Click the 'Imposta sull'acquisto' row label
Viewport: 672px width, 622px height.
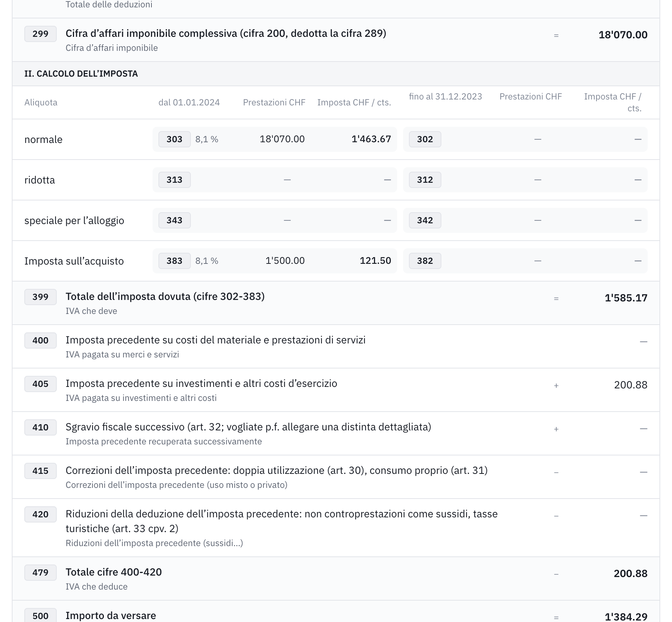point(74,261)
